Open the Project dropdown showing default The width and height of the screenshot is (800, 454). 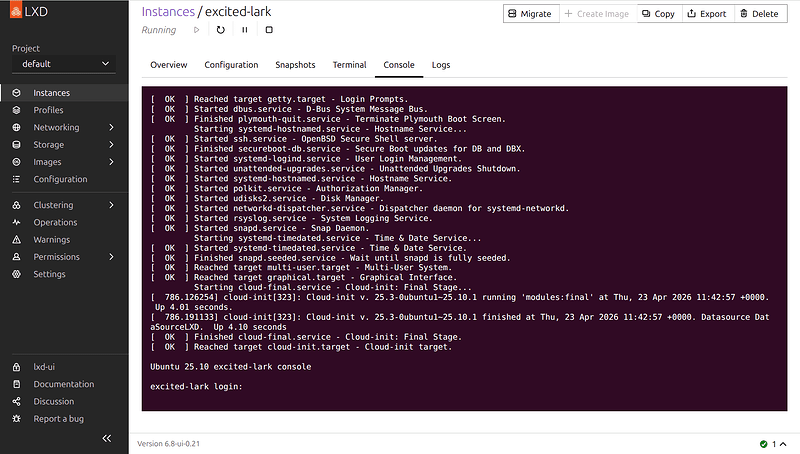click(x=64, y=64)
